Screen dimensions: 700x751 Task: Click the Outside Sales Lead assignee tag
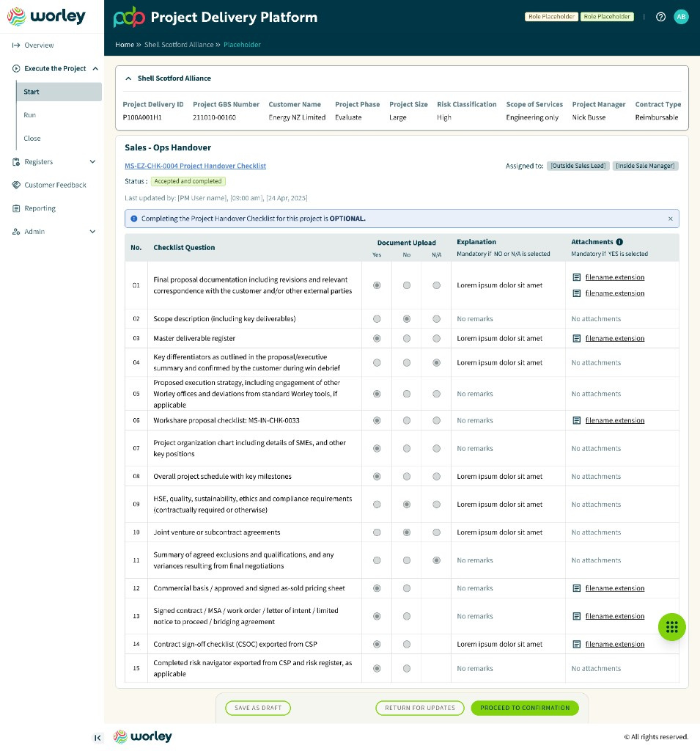click(x=578, y=166)
